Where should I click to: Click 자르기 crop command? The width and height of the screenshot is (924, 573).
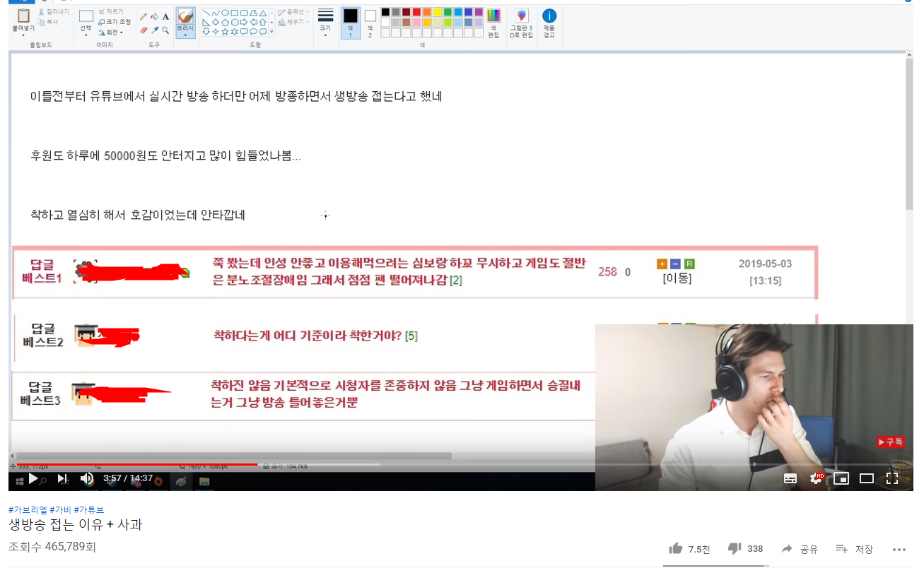[x=111, y=12]
